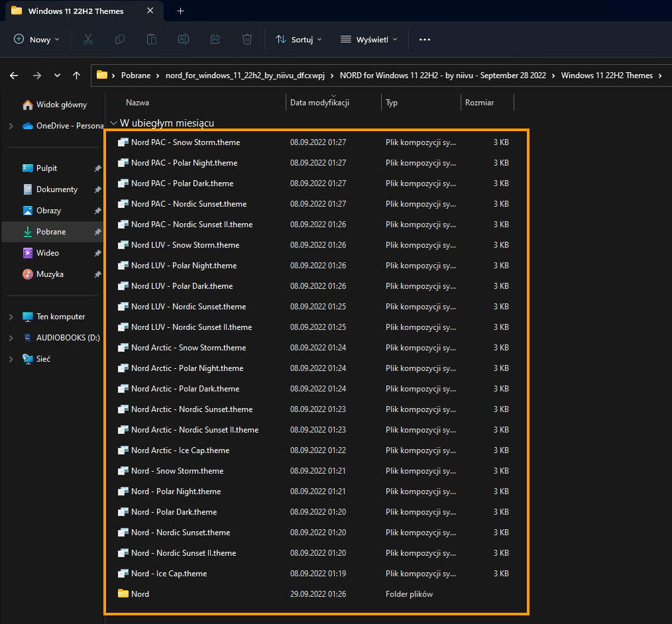Click the pin icon next to Dokumenty
672x624 pixels.
pyautogui.click(x=97, y=189)
